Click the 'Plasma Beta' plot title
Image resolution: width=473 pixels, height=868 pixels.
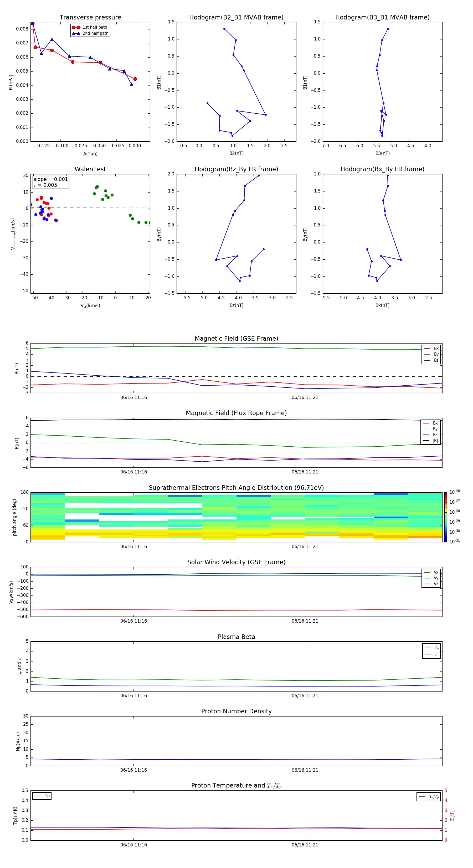(x=236, y=637)
